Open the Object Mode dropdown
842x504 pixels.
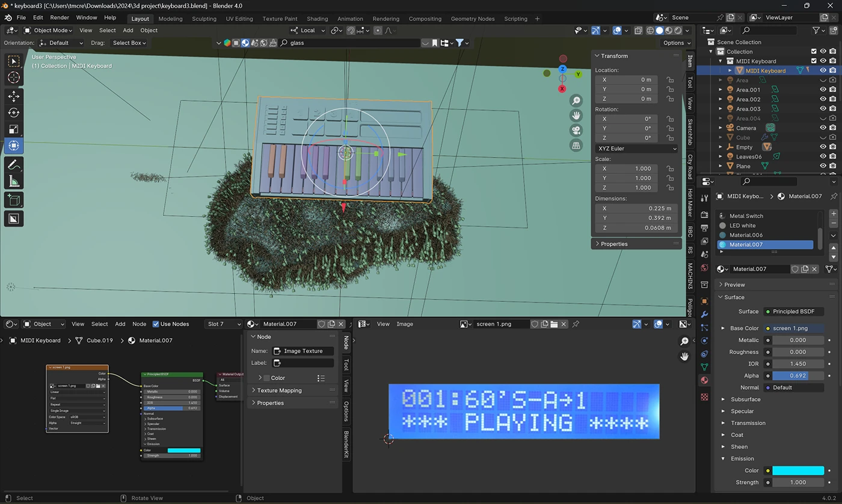tap(48, 30)
